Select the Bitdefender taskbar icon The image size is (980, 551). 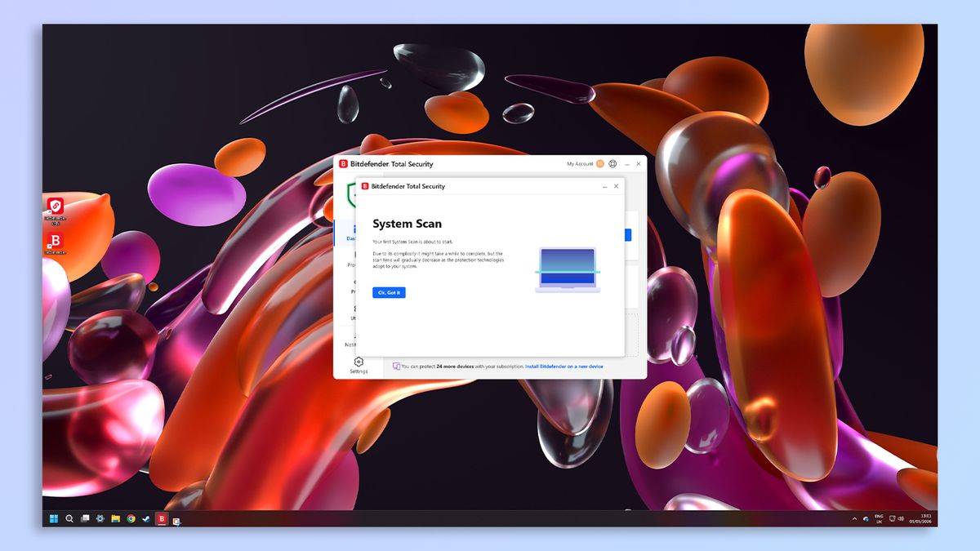162,518
